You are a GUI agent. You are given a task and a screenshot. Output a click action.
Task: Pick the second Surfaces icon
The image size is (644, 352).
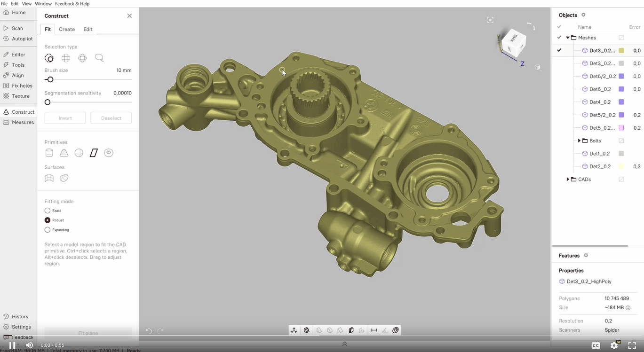click(64, 178)
